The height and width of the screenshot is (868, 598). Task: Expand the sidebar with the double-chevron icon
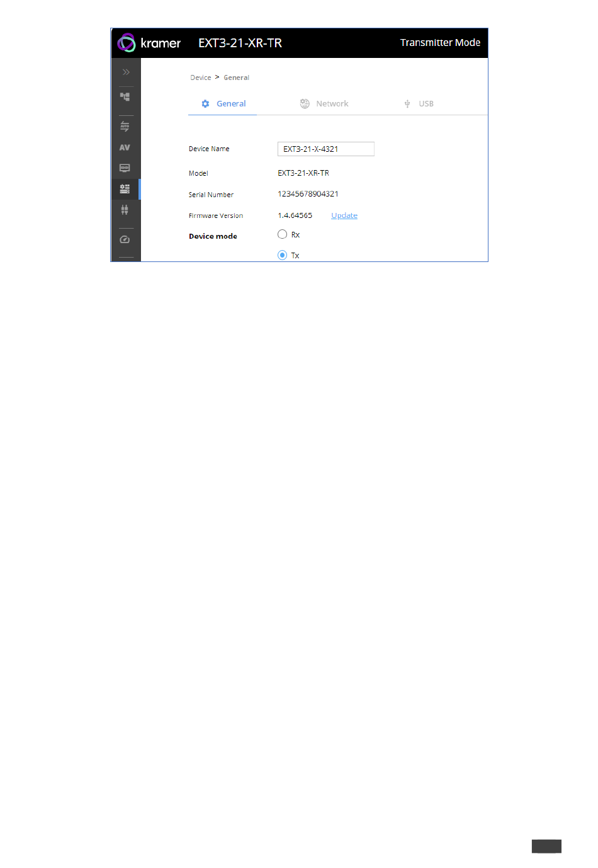126,72
